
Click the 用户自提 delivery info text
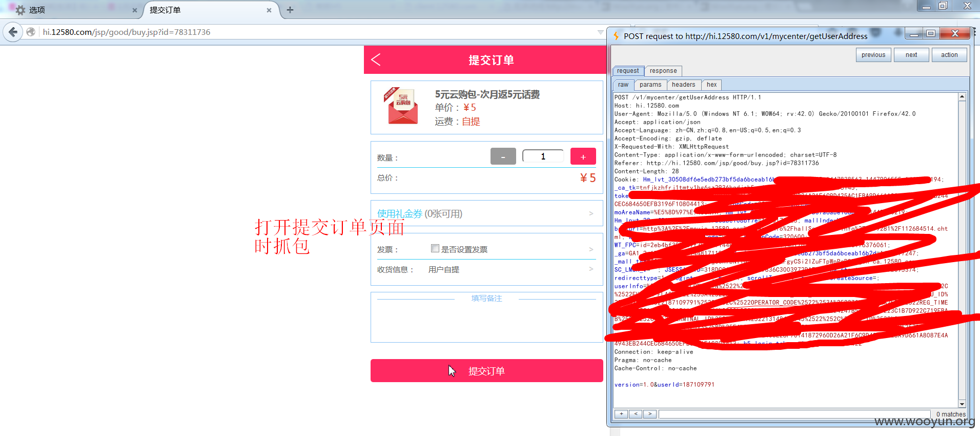(444, 270)
